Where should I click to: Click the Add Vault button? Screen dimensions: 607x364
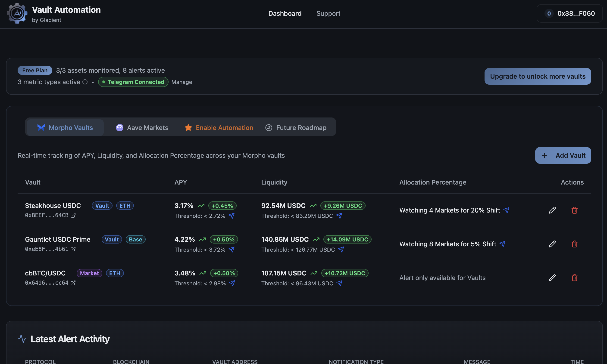563,155
